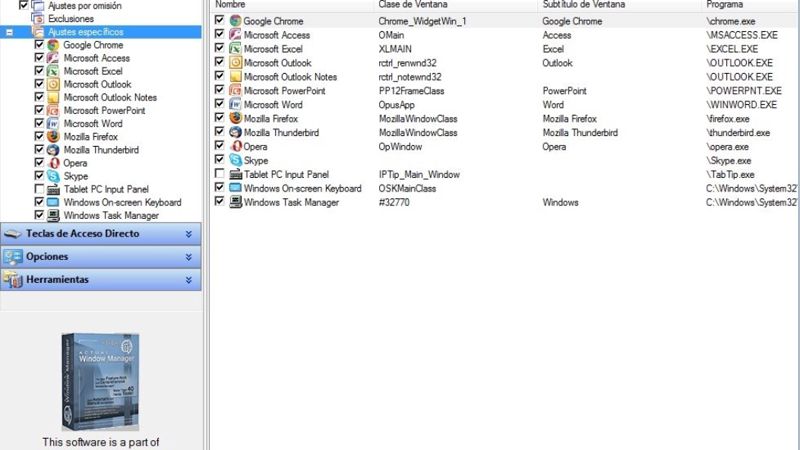Uncheck Microsoft Word in the list

[219, 104]
